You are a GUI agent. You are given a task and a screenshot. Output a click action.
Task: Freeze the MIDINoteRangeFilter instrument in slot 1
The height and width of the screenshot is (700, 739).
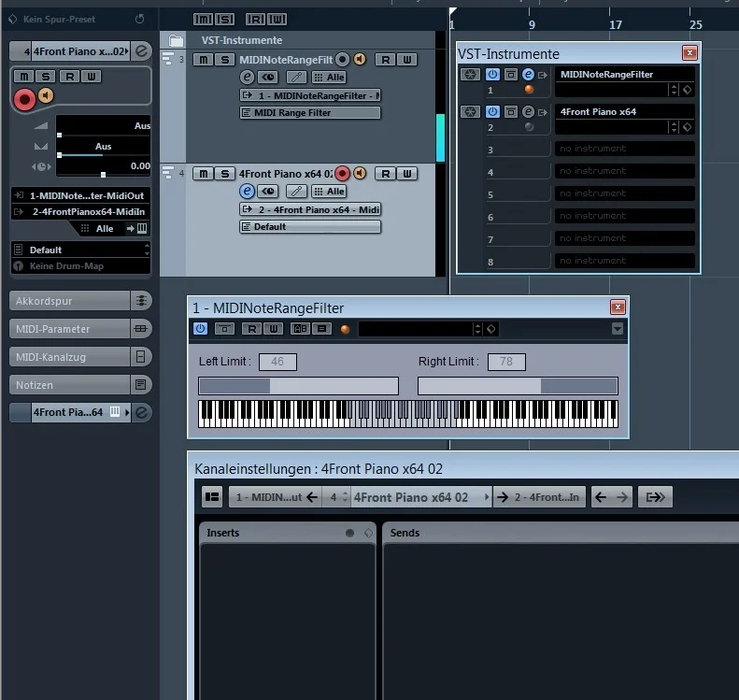click(x=470, y=74)
